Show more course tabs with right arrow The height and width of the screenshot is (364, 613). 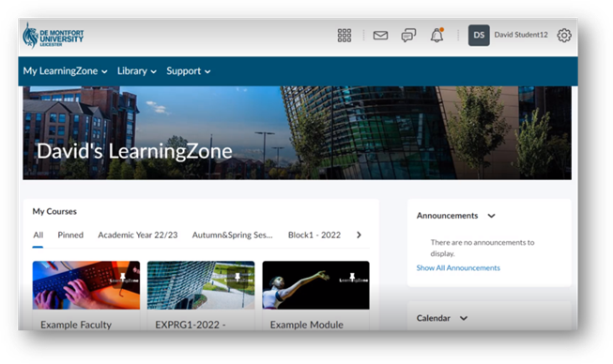click(359, 235)
